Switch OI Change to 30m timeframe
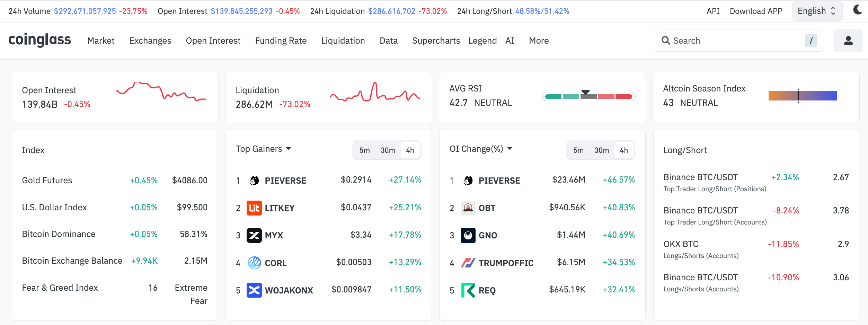Image resolution: width=868 pixels, height=325 pixels. click(602, 150)
